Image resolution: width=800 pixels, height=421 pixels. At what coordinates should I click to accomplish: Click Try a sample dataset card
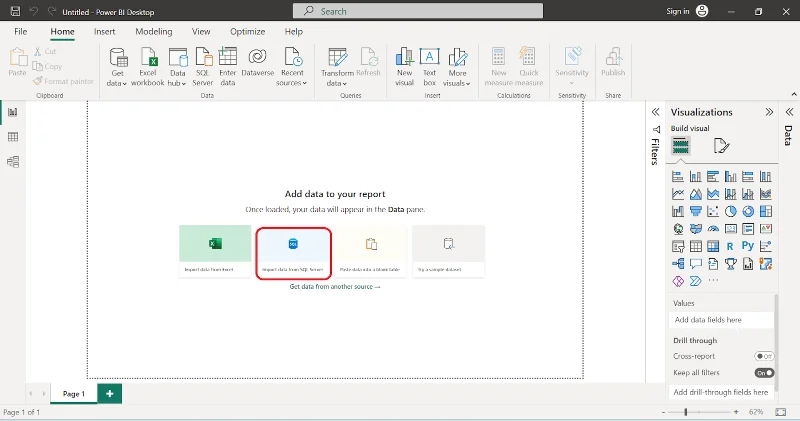(x=448, y=252)
